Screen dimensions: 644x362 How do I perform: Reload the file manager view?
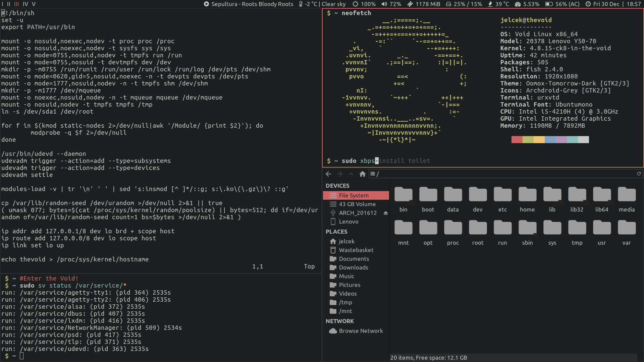coord(639,174)
